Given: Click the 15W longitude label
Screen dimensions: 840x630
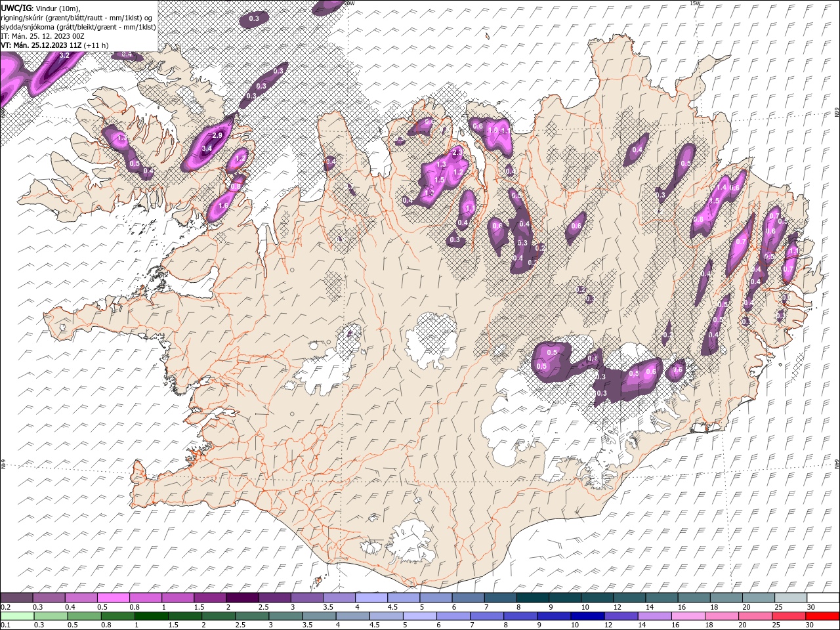Looking at the screenshot, I should coord(695,3).
